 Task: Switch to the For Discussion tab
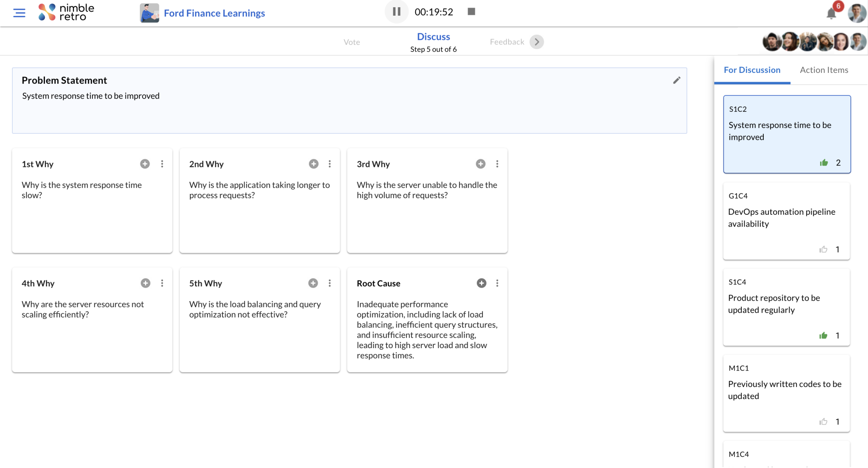coord(752,70)
